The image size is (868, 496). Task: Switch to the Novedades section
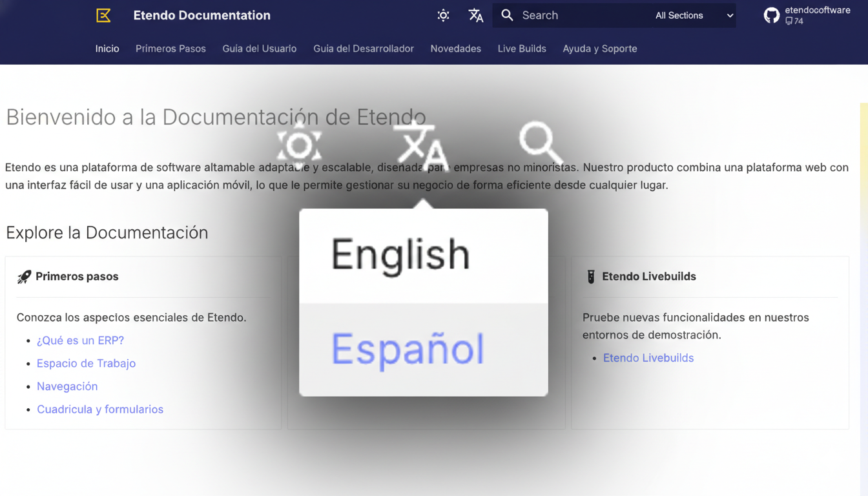click(x=455, y=48)
